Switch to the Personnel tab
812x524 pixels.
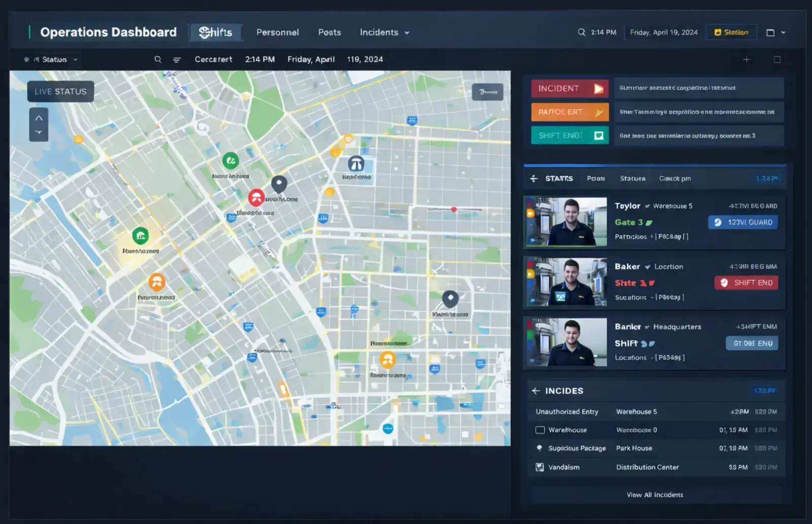277,32
